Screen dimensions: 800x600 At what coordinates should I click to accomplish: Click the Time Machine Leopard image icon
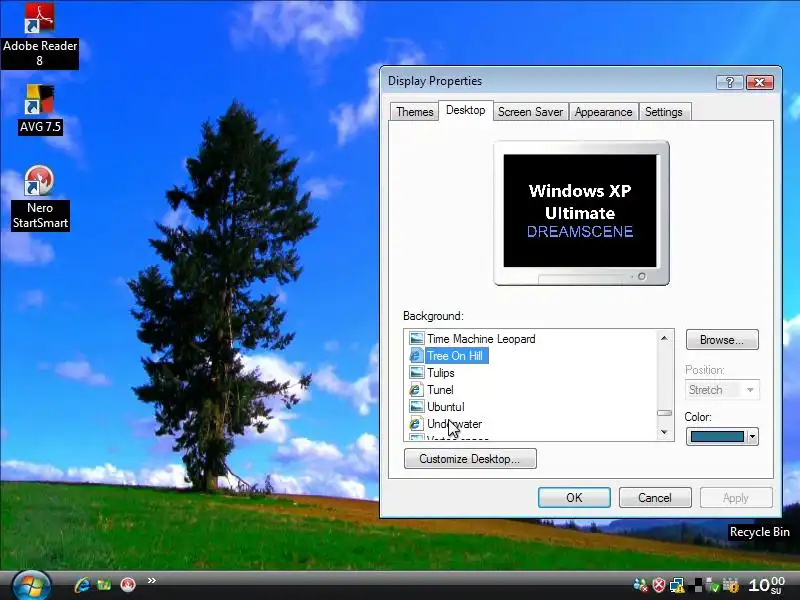[416, 339]
